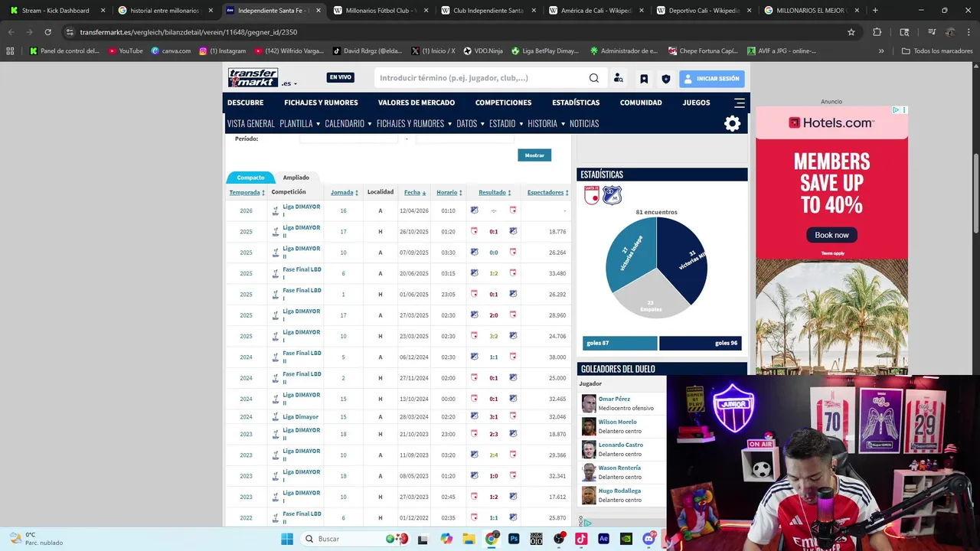Open the Competiciones menu
Viewport: 980px width, 551px height.
click(x=503, y=103)
